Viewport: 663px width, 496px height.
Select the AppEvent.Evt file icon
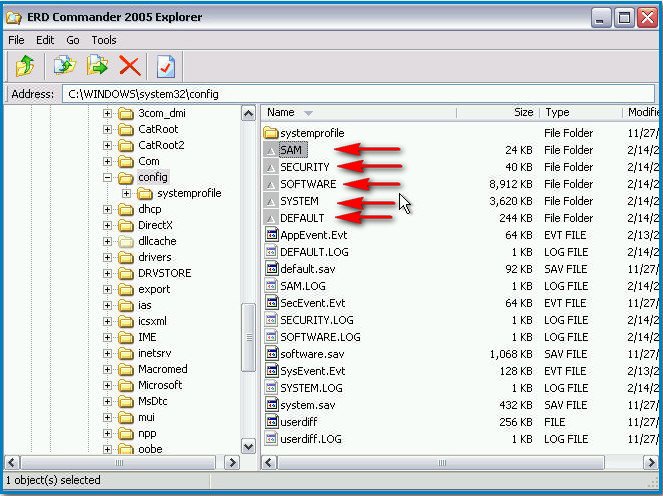point(271,235)
